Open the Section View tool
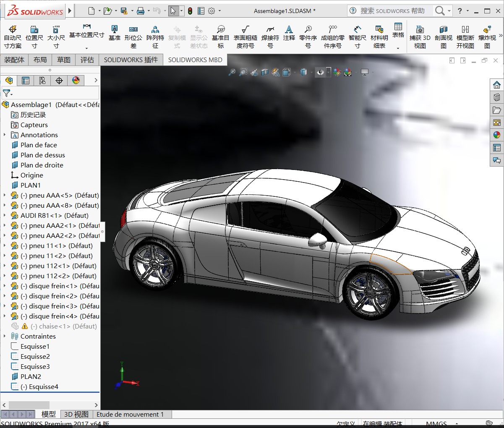The width and height of the screenshot is (504, 428). [265, 72]
